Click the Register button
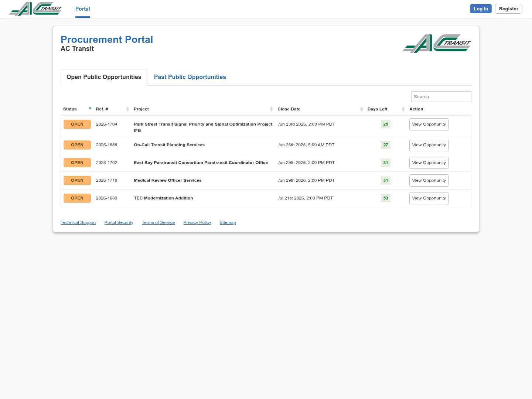This screenshot has height=399, width=532. pos(509,9)
